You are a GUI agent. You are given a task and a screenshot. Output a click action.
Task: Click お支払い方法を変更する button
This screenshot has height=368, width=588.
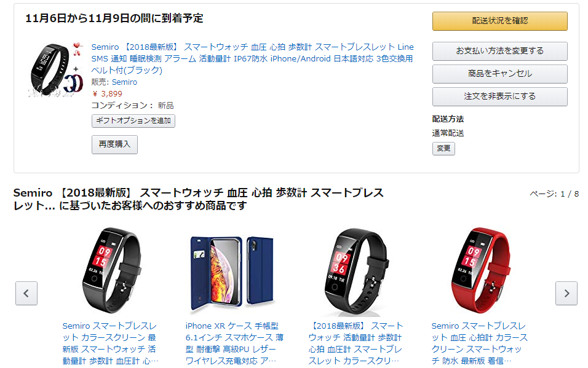500,51
